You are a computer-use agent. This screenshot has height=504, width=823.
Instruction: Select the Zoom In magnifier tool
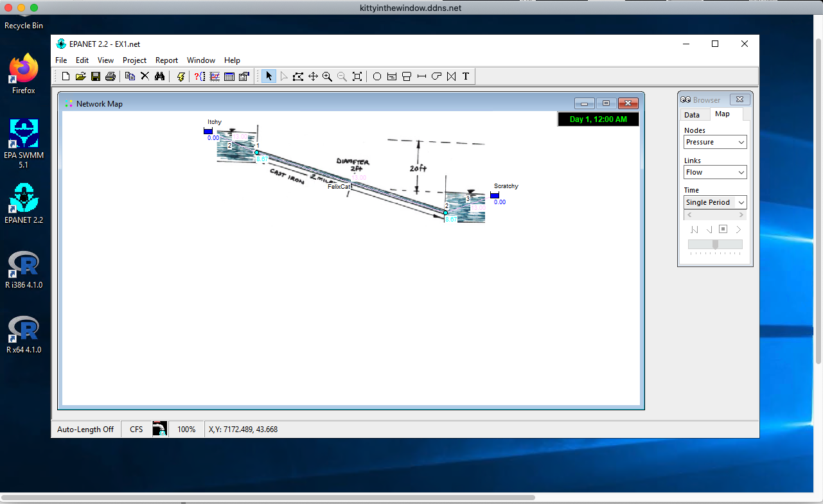328,76
